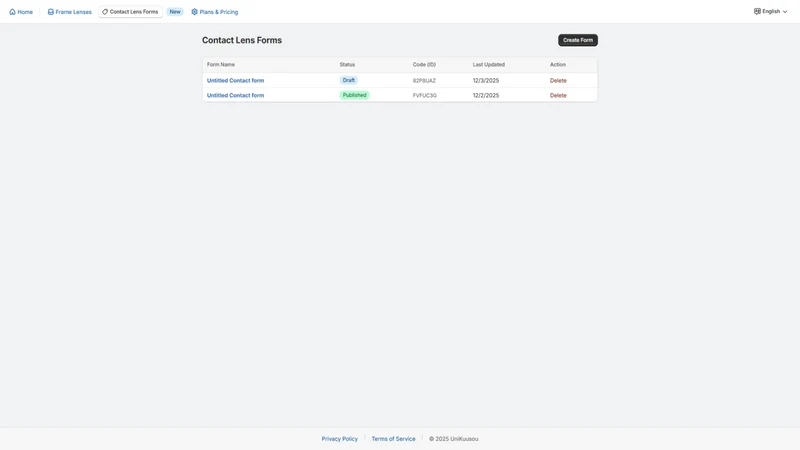Click the Status column header
Screen dimensions: 800x450
347,65
